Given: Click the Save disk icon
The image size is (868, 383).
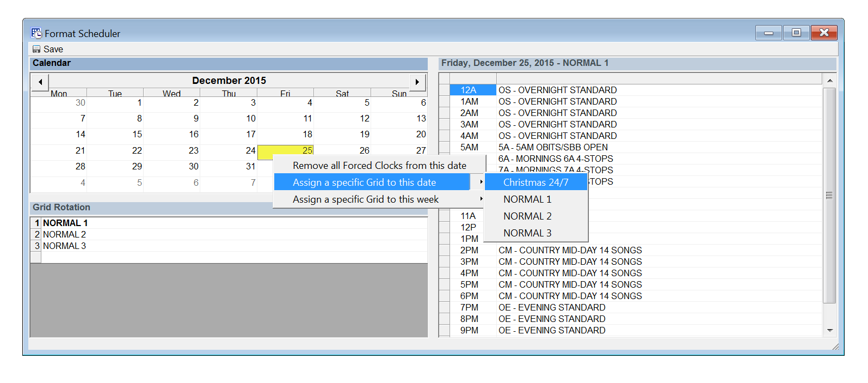Looking at the screenshot, I should (36, 49).
